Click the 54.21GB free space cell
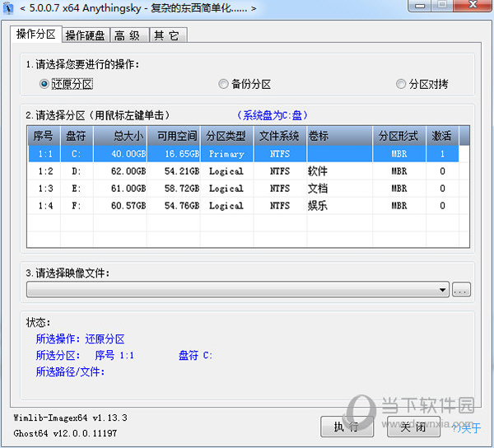The width and height of the screenshot is (494, 448). (x=174, y=171)
